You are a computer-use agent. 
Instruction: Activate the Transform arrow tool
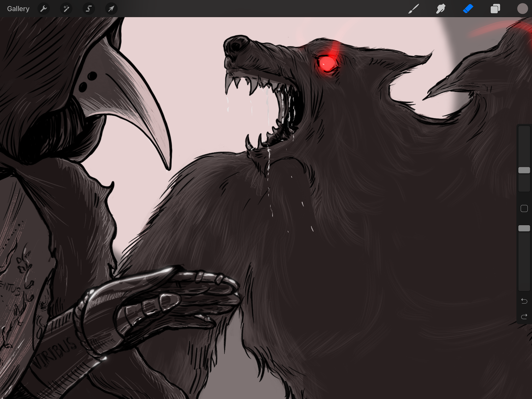coord(111,9)
